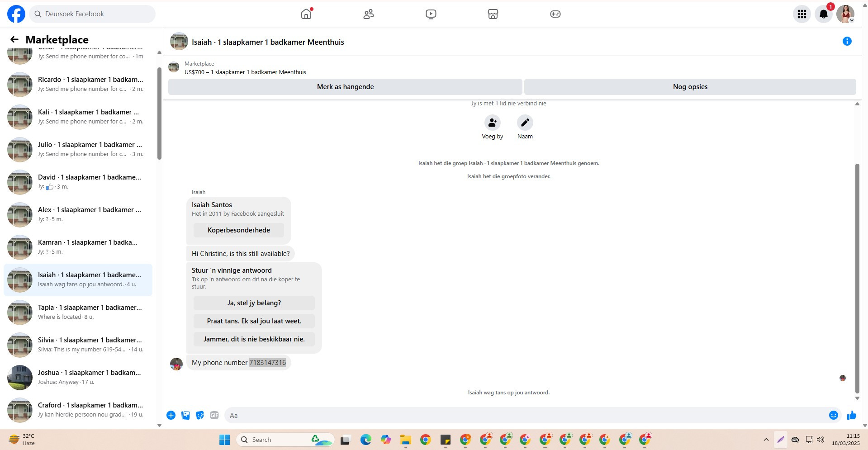Open the Windows Start button
868x450 pixels.
(225, 440)
